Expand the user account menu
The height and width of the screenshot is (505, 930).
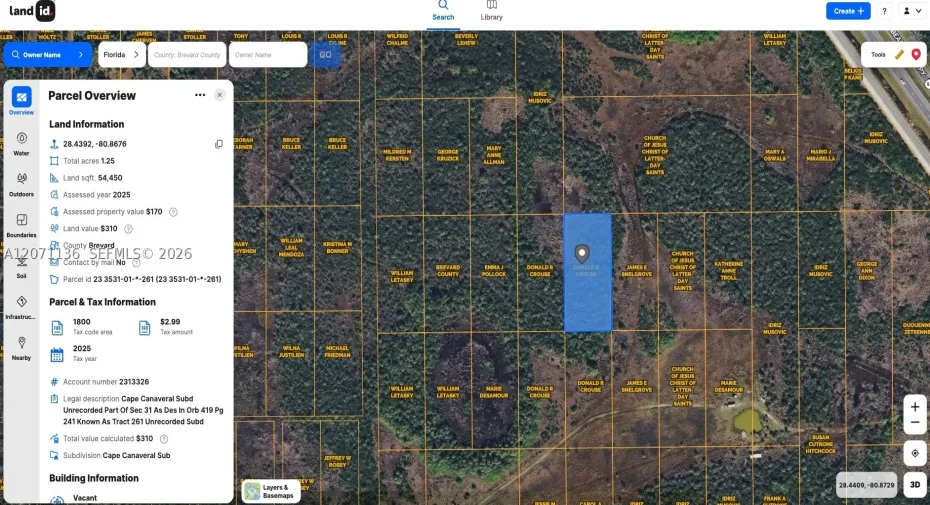click(x=912, y=11)
